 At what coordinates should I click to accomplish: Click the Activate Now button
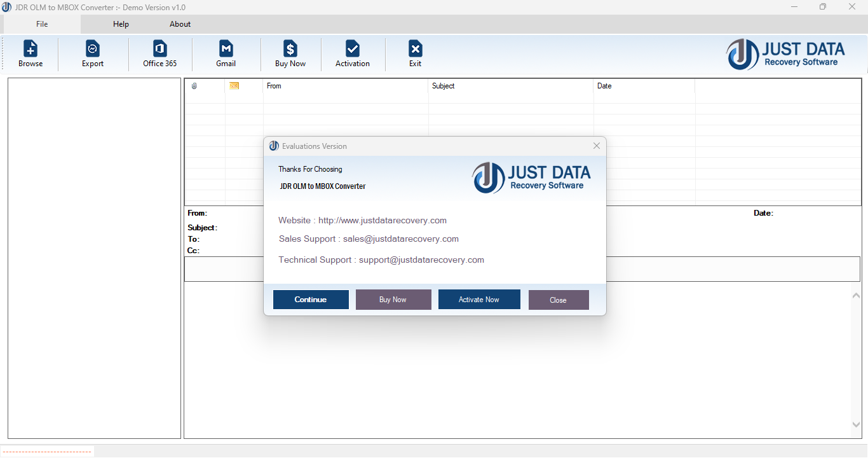click(x=479, y=300)
